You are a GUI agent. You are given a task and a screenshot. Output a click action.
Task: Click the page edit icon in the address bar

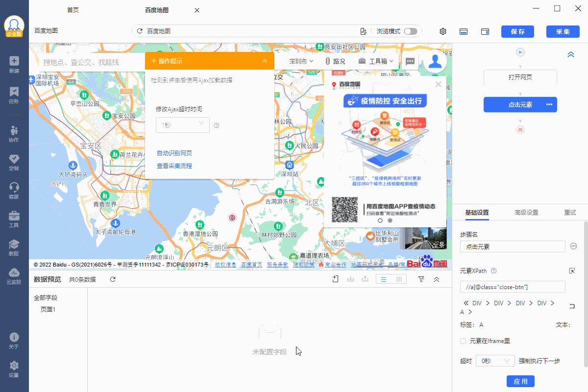(x=363, y=31)
